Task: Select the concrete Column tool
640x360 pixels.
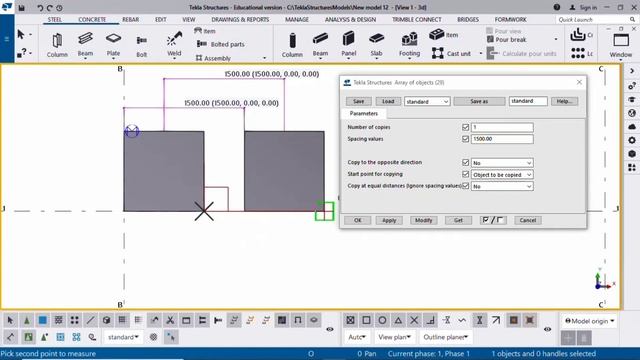Action: (x=292, y=44)
